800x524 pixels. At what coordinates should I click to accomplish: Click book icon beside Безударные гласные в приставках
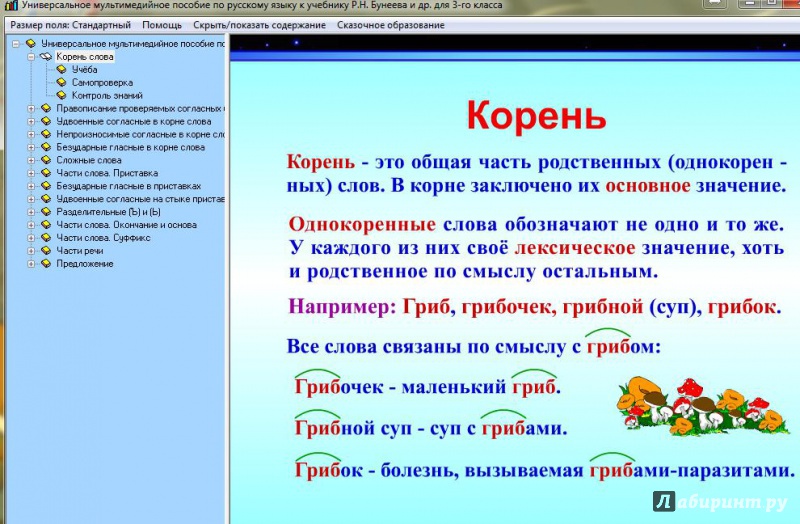coord(46,186)
